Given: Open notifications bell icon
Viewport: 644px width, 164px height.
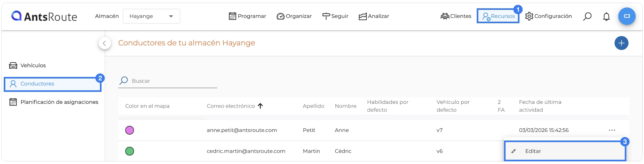Looking at the screenshot, I should pyautogui.click(x=606, y=17).
